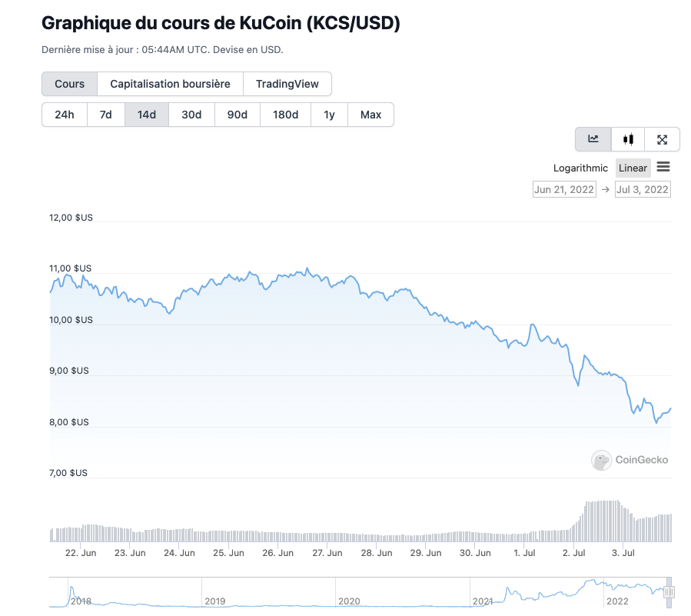
Task: Select Linear scale
Action: pos(633,168)
